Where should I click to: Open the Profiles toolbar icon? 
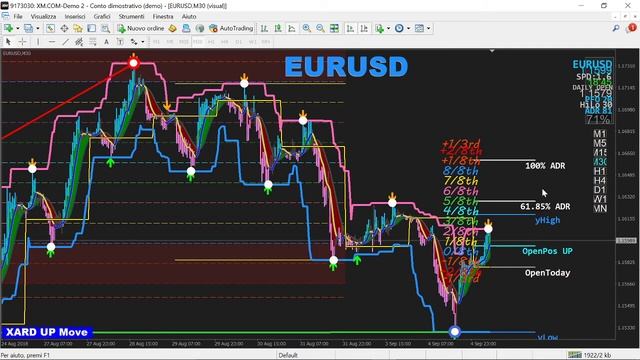coord(28,28)
